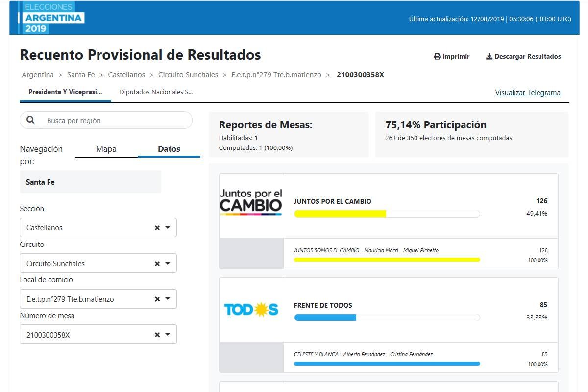The width and height of the screenshot is (588, 392).
Task: Expand the Sección dropdown arrow
Action: [168, 228]
